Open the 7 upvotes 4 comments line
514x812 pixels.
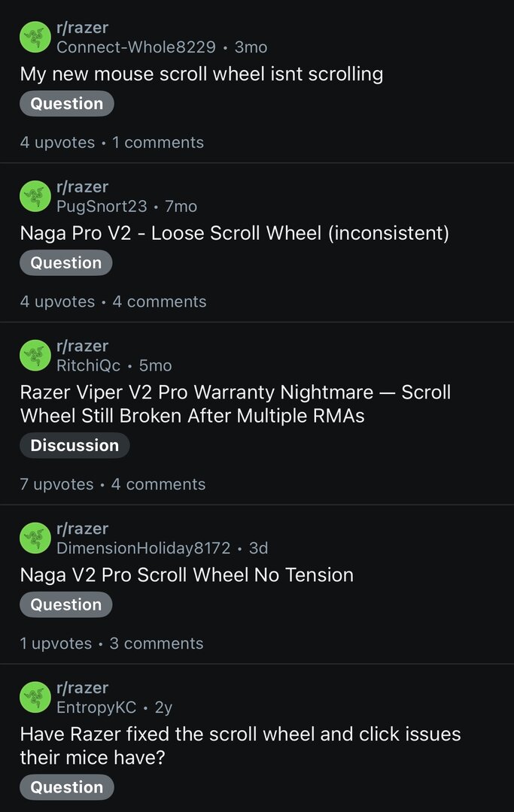pos(113,484)
